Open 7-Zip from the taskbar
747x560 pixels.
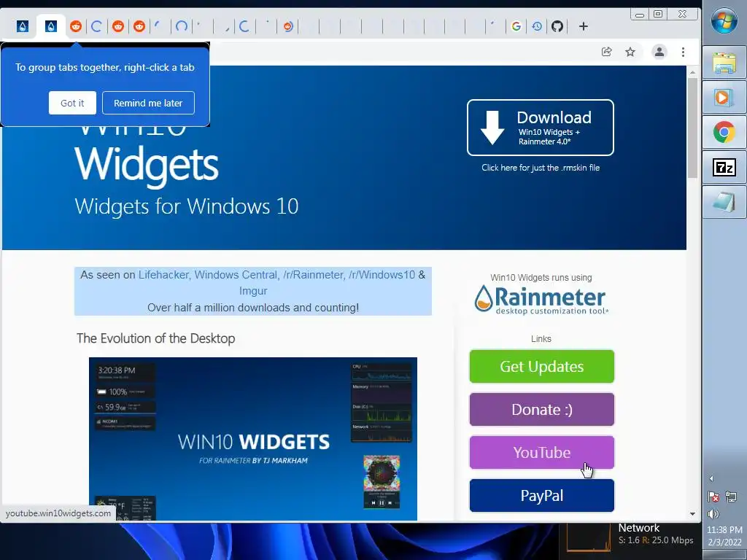point(724,167)
